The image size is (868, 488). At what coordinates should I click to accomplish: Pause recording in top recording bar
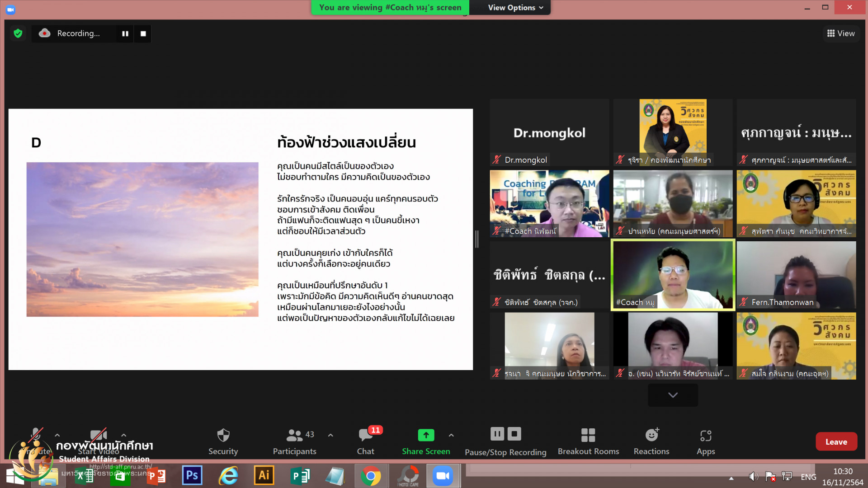tap(125, 33)
